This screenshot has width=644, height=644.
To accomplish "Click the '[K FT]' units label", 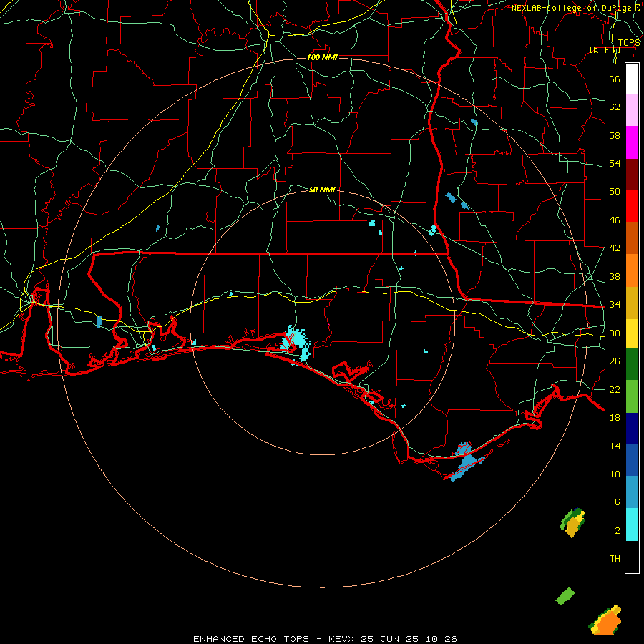I will (x=605, y=49).
